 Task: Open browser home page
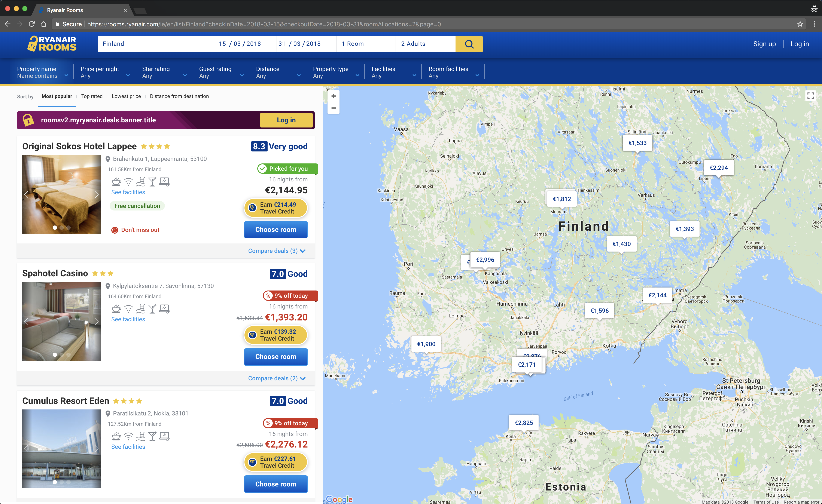44,24
